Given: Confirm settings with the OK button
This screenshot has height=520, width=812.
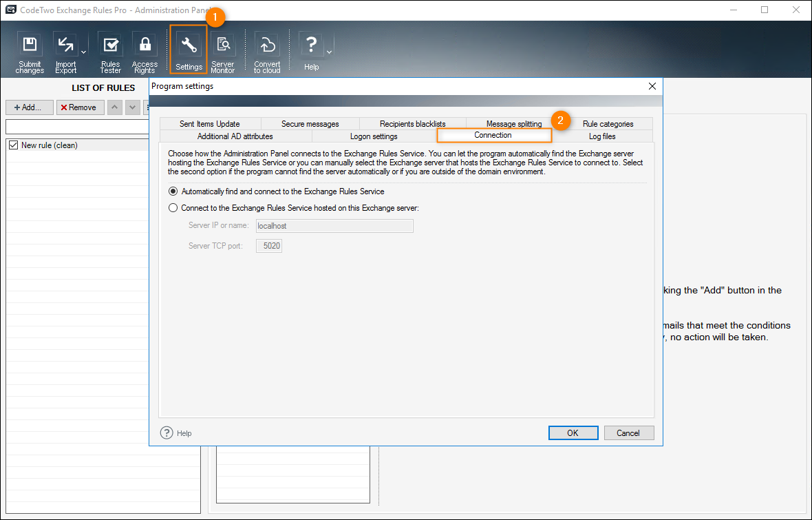Looking at the screenshot, I should [x=573, y=433].
